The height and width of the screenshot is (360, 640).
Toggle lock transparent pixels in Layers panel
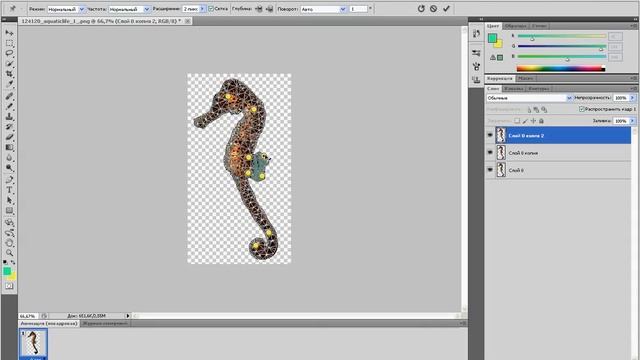pos(517,121)
